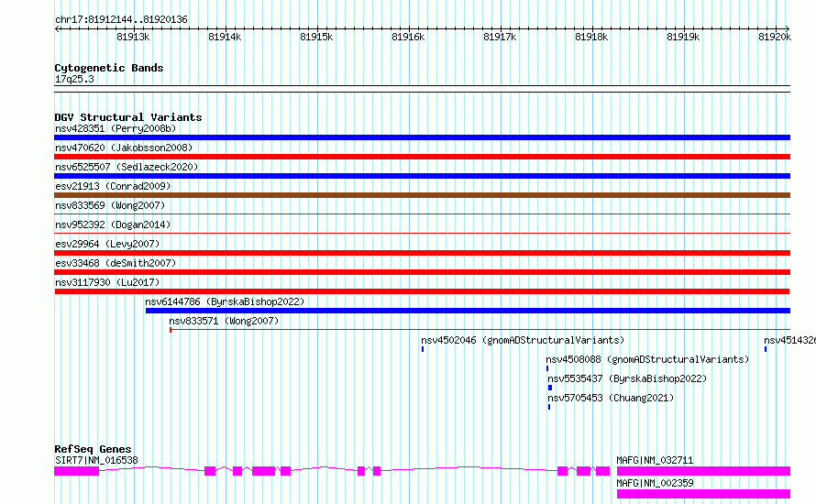Select the nsv5705453 (Chuang2021) blue marker
Viewport: 816px width, 504px height.
coord(549,407)
